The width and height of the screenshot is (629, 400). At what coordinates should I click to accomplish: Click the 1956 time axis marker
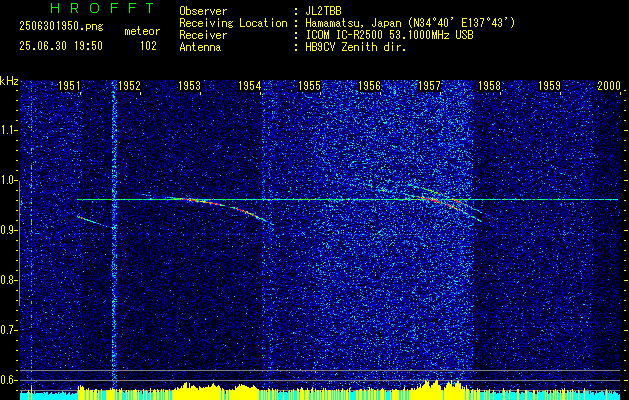(369, 85)
